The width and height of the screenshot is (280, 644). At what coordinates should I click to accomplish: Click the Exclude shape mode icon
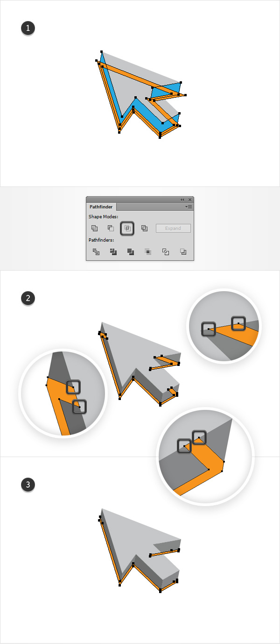click(144, 228)
